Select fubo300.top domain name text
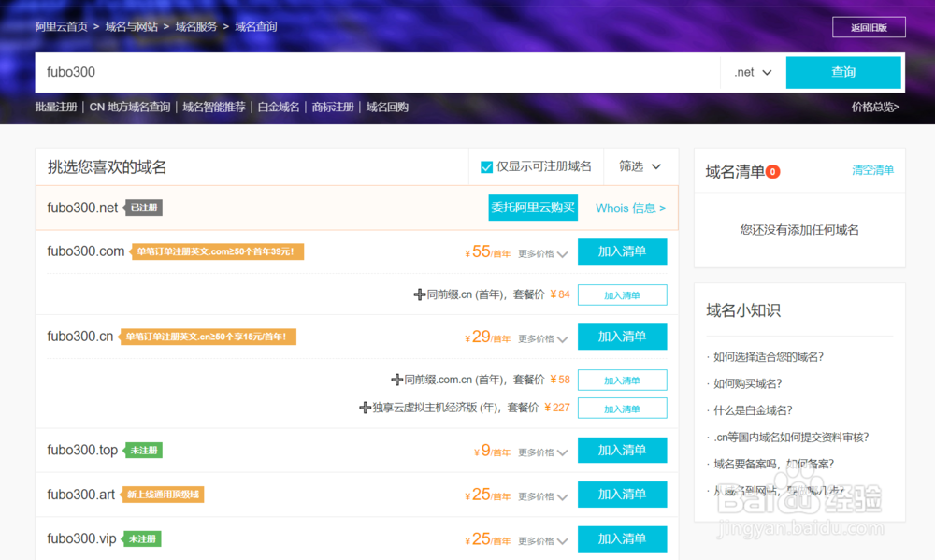Viewport: 935px width, 560px height. (82, 451)
